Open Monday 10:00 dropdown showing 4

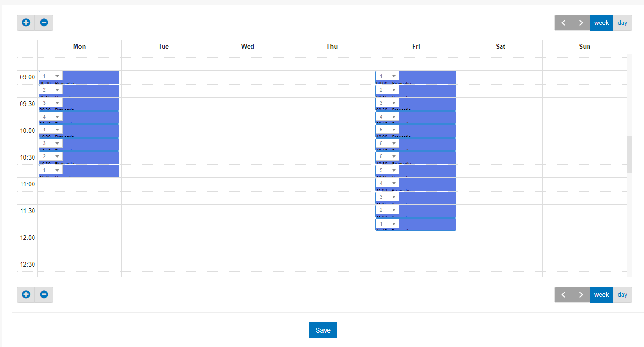click(x=51, y=130)
